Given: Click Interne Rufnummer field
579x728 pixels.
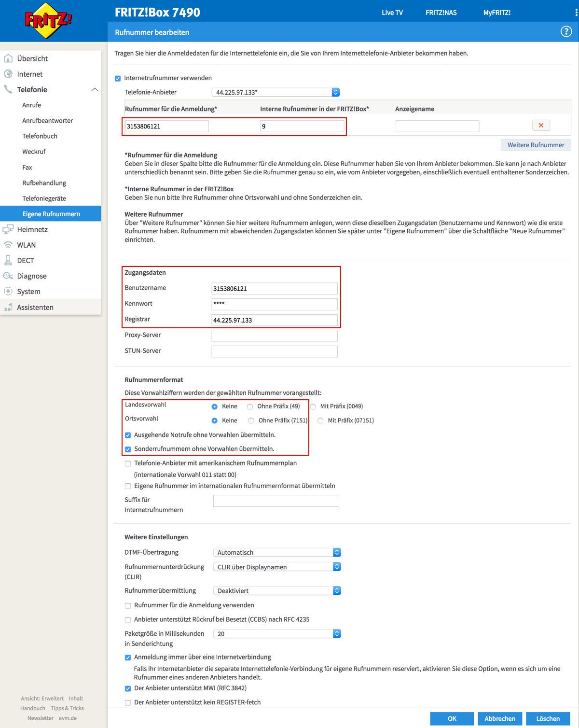Looking at the screenshot, I should point(302,126).
